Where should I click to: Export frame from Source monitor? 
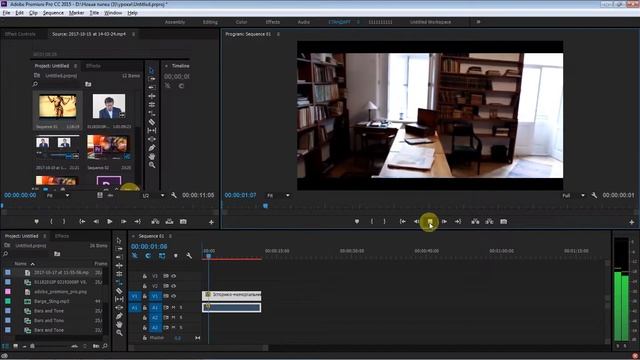click(183, 221)
